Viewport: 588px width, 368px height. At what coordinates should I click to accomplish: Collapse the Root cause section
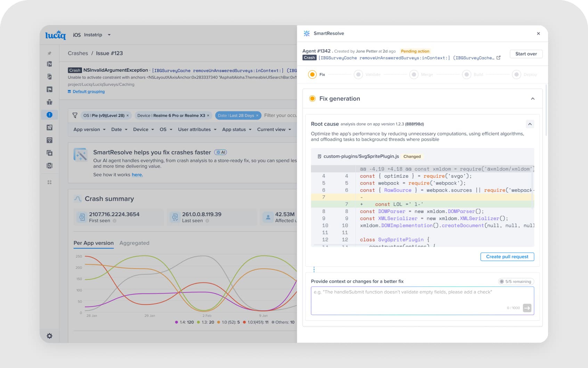click(x=530, y=124)
